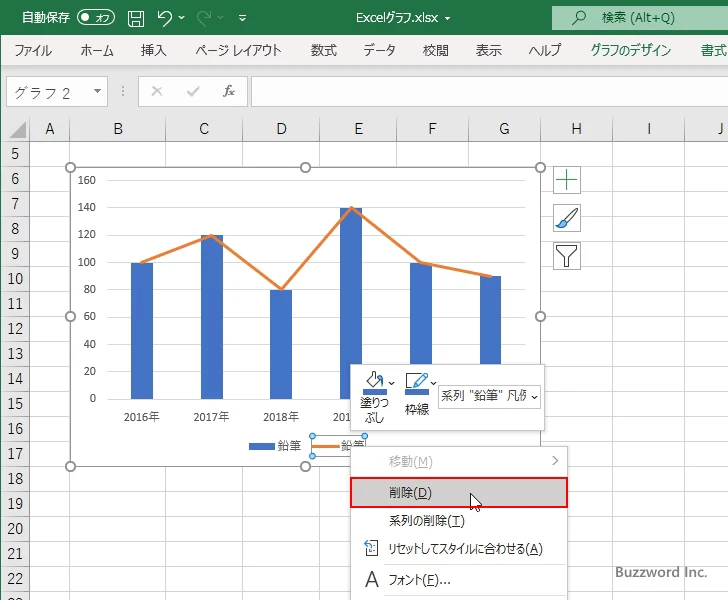The height and width of the screenshot is (600, 728).
Task: Click the 移動(M) submenu entry
Action: tap(459, 462)
